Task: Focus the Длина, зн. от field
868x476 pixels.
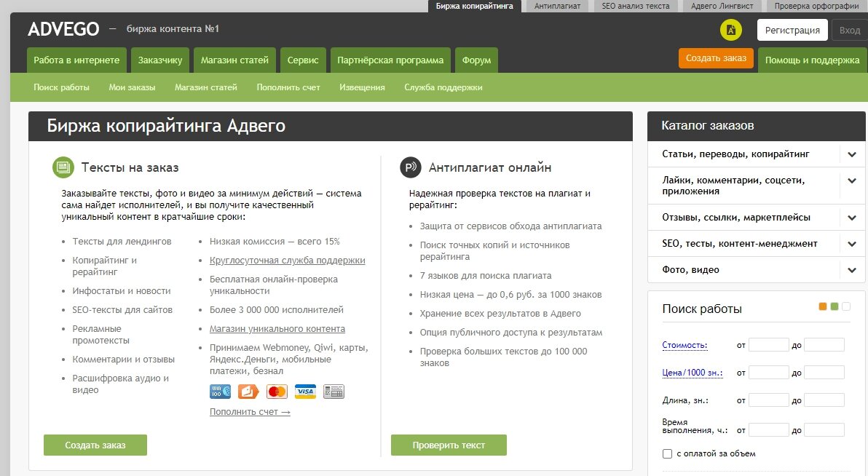Action: [x=768, y=400]
